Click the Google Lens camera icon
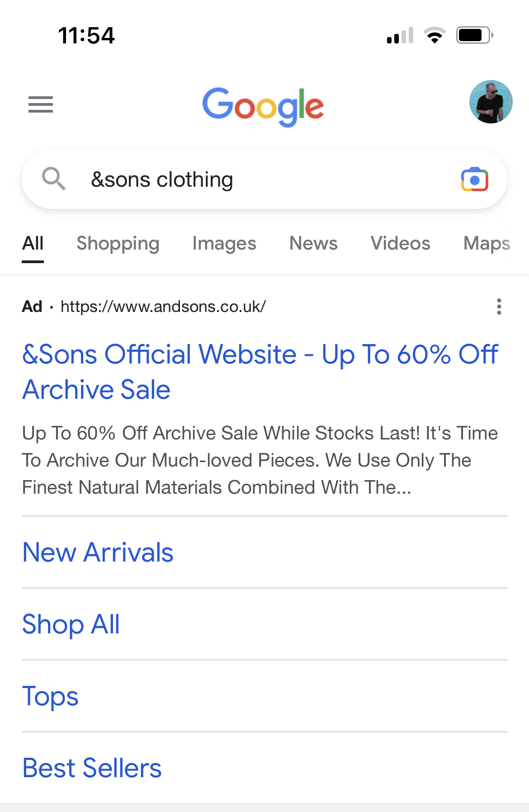This screenshot has width=529, height=812. 475,179
